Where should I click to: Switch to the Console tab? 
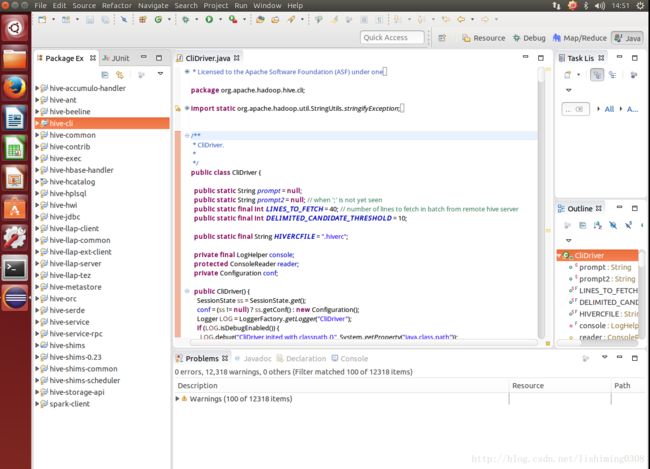pyautogui.click(x=350, y=359)
